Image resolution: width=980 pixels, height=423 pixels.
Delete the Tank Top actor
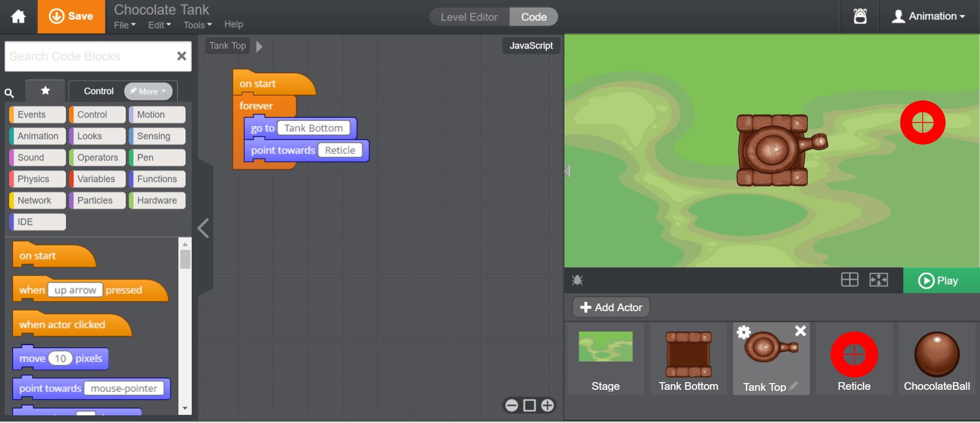click(801, 331)
